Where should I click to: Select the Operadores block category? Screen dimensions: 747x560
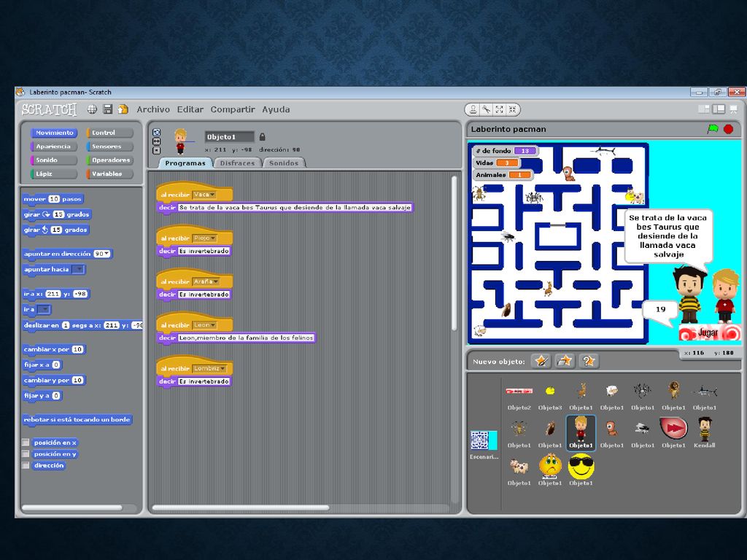coord(109,160)
